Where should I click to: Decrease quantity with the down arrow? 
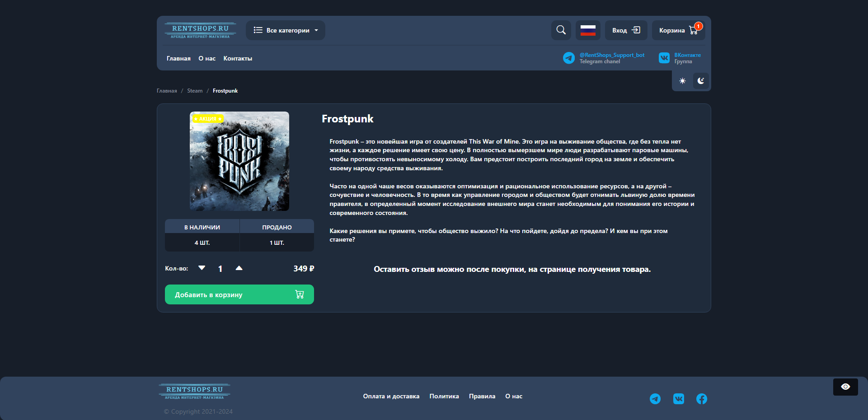click(202, 268)
